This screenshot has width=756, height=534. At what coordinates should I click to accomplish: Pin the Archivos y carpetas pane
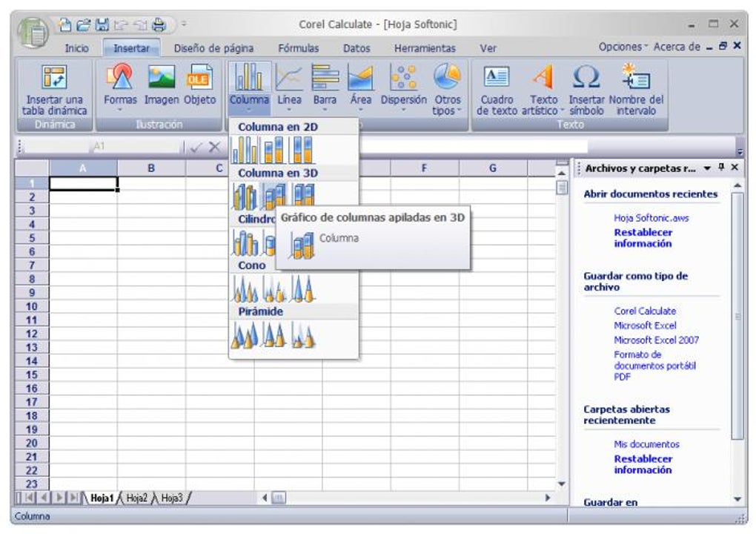721,167
